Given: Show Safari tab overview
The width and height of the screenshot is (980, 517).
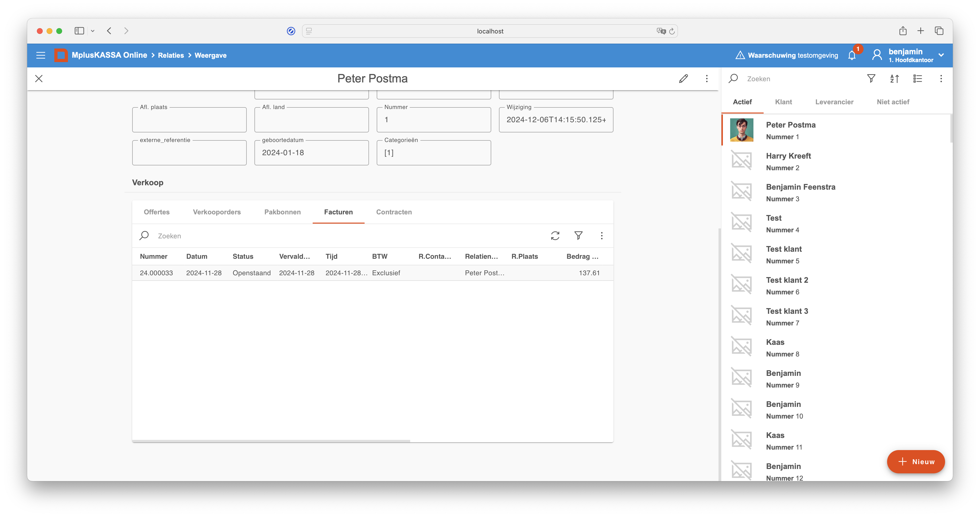Looking at the screenshot, I should tap(939, 31).
